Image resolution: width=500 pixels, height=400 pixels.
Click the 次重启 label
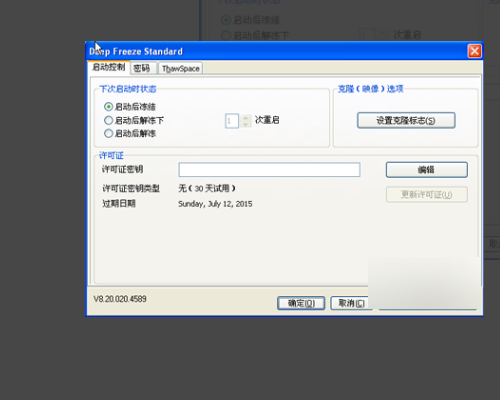[x=267, y=120]
